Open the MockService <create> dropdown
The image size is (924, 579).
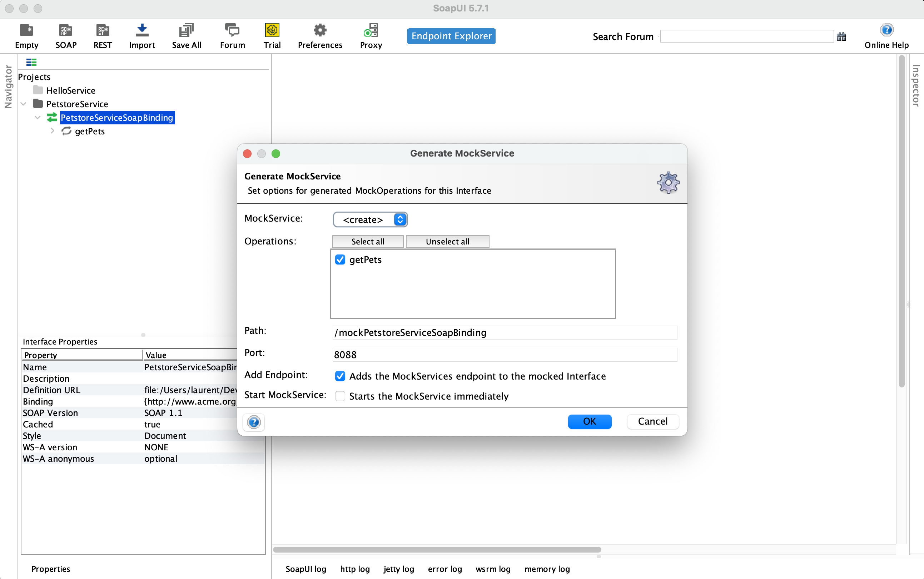[x=370, y=219]
